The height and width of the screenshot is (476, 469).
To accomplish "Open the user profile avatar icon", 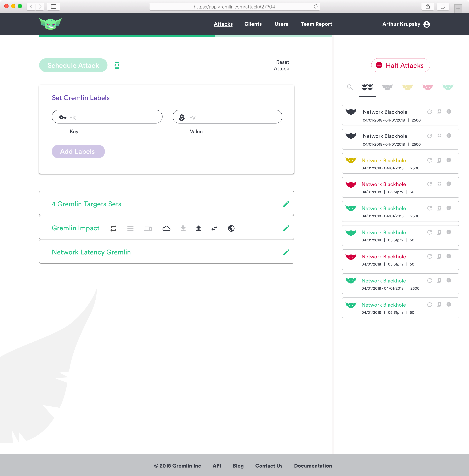I will [x=427, y=24].
